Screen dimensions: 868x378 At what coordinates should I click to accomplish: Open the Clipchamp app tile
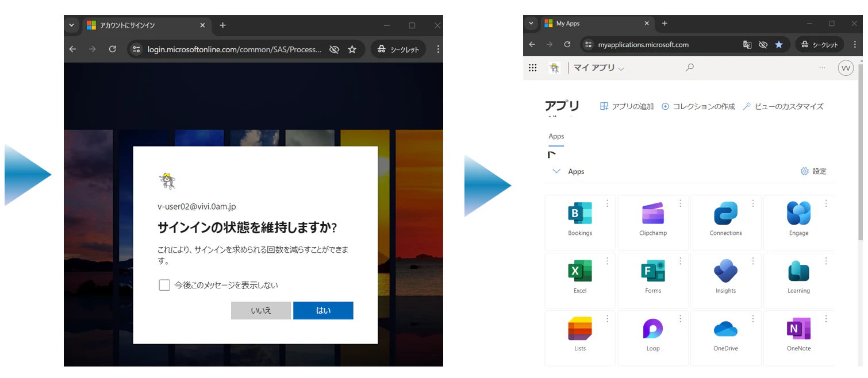pos(653,222)
